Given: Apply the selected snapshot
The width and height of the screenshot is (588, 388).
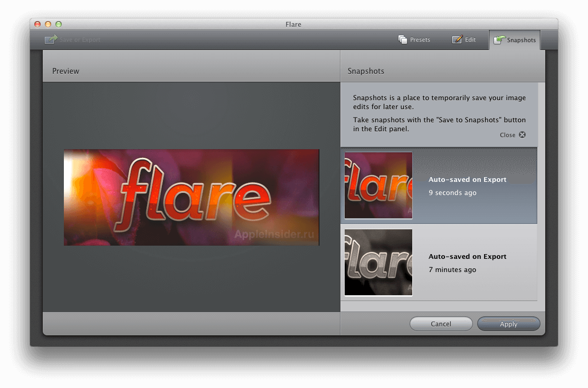Looking at the screenshot, I should [508, 324].
